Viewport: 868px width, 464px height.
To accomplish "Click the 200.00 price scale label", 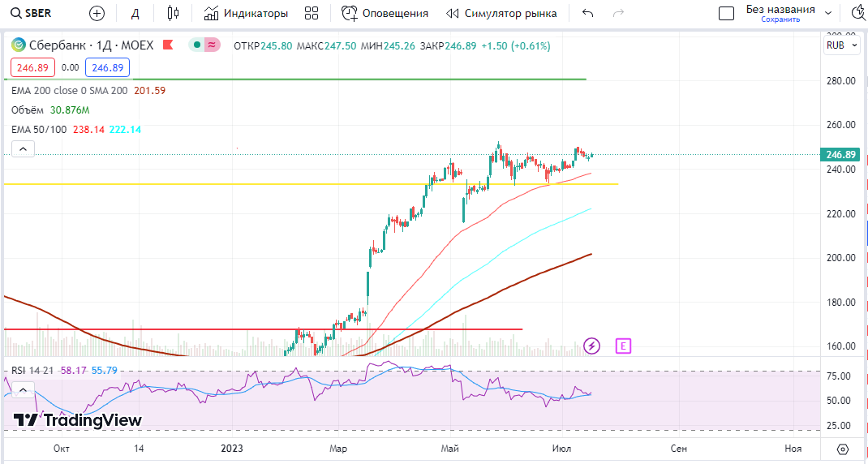I will click(841, 258).
